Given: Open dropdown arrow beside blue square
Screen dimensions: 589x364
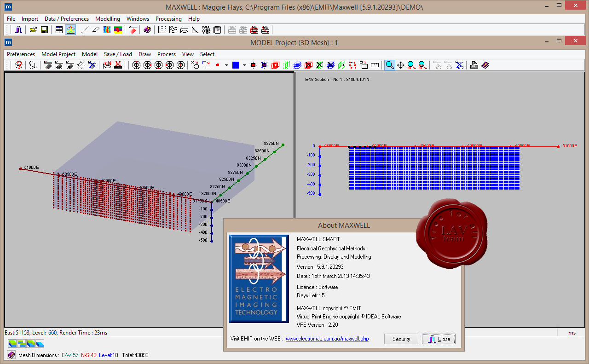Looking at the screenshot, I should coord(244,65).
